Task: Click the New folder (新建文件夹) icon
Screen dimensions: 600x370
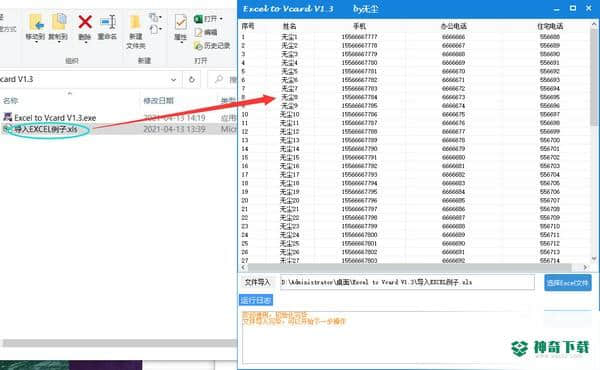Action: (135, 22)
